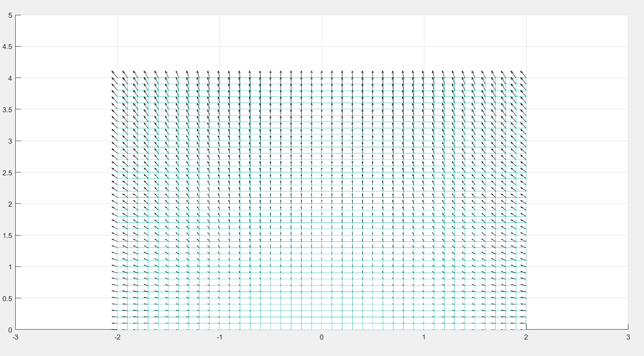Click the y-axis tick label 2
Viewport: 644px width, 356px height.
pyautogui.click(x=10, y=204)
